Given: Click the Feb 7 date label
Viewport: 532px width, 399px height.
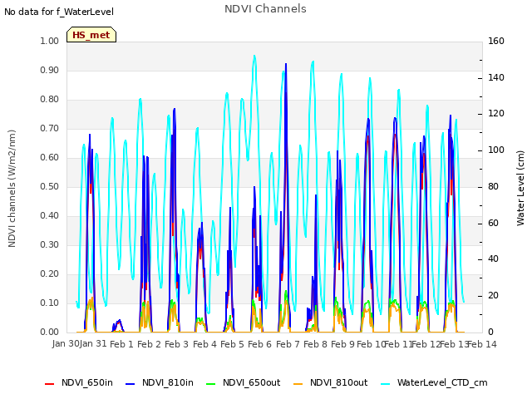Looking at the screenshot, I should coord(288,344).
